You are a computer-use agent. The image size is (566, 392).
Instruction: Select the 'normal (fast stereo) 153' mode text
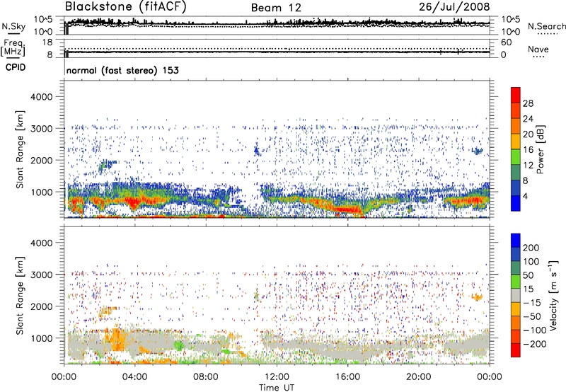(122, 71)
